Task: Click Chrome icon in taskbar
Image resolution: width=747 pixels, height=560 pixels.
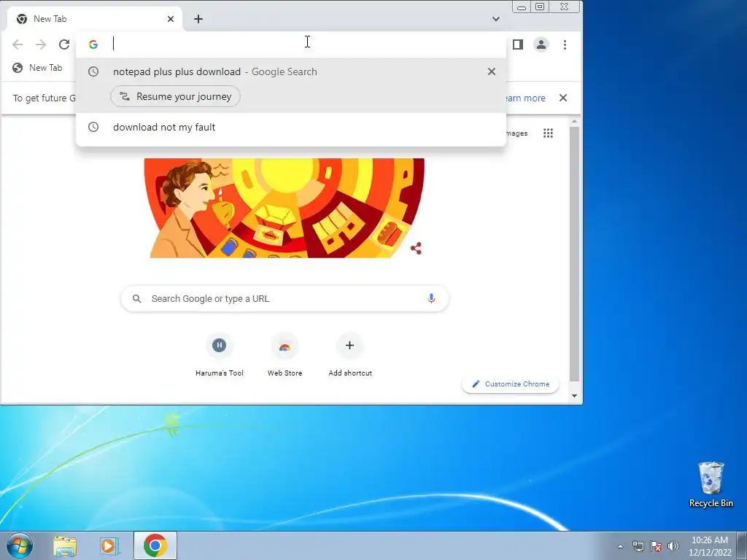Action: point(155,545)
